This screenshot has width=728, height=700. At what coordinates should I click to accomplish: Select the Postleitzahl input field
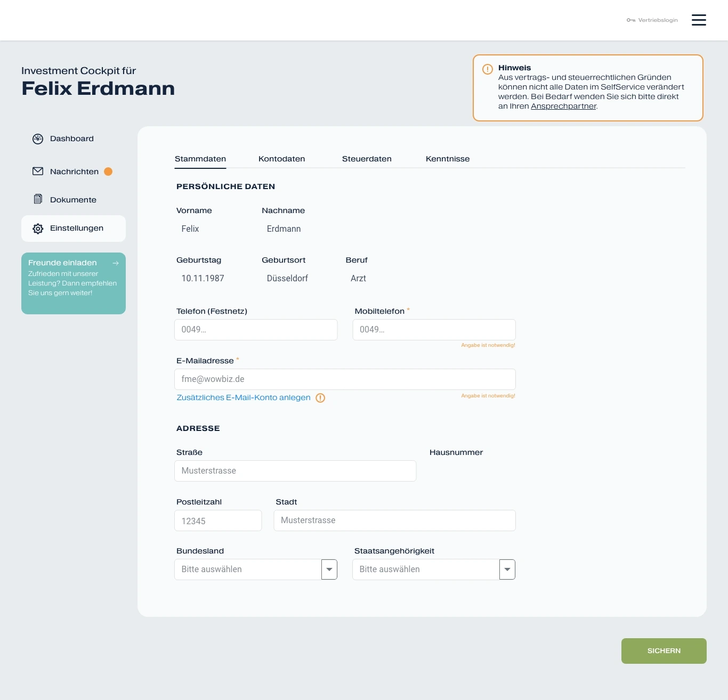click(218, 520)
